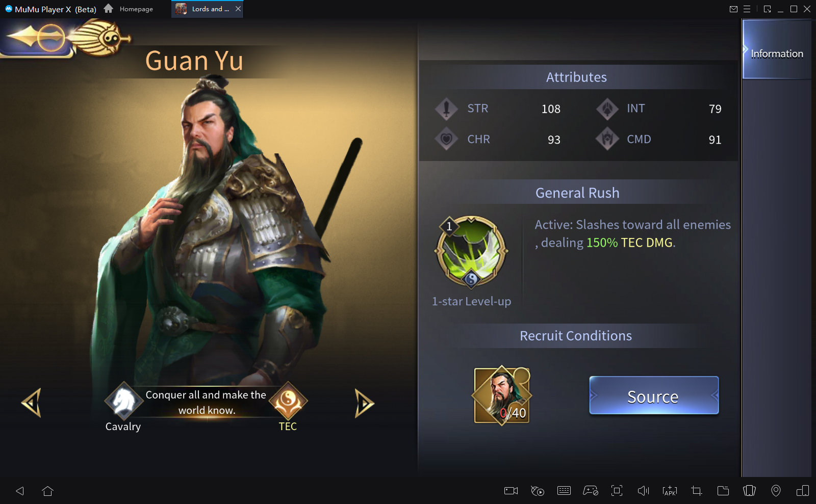Select the Cavalry horse icon
The image size is (816, 504).
coord(123,401)
